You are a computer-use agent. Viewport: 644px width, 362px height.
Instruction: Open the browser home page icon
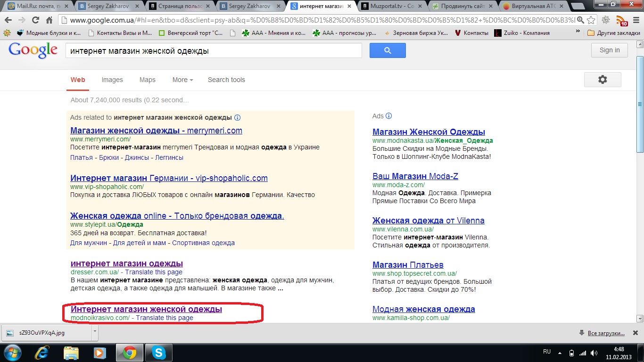coord(49,20)
